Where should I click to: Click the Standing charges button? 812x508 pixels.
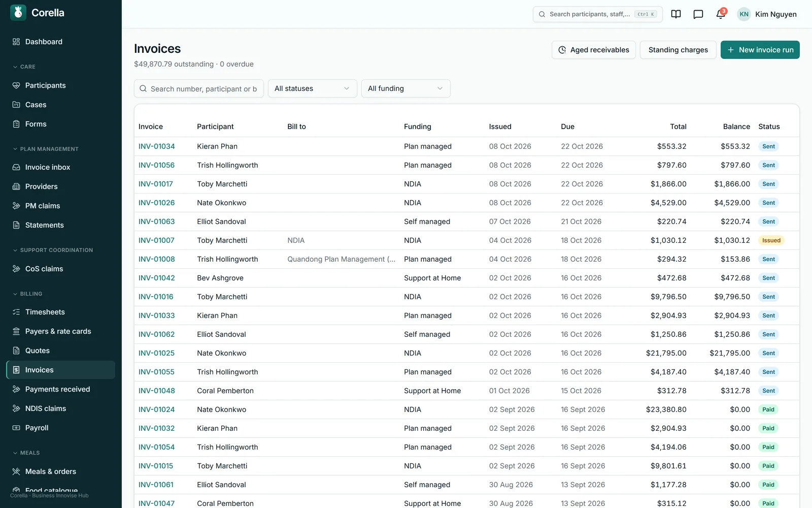pyautogui.click(x=678, y=50)
